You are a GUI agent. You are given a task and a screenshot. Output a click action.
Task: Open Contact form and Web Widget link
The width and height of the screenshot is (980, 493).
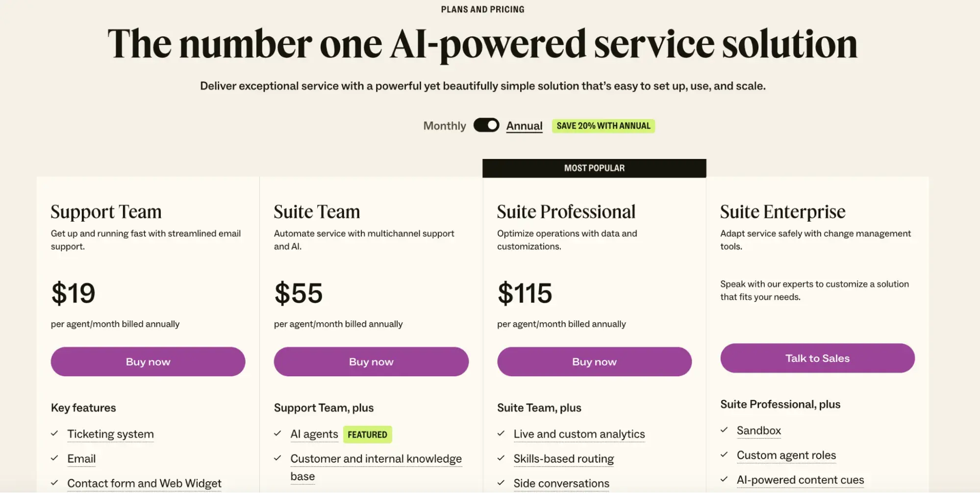(144, 483)
